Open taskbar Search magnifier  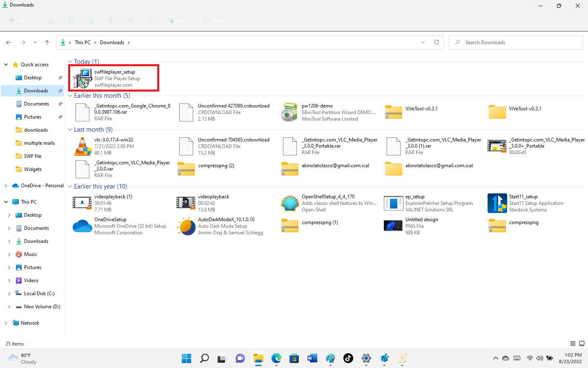pos(204,359)
